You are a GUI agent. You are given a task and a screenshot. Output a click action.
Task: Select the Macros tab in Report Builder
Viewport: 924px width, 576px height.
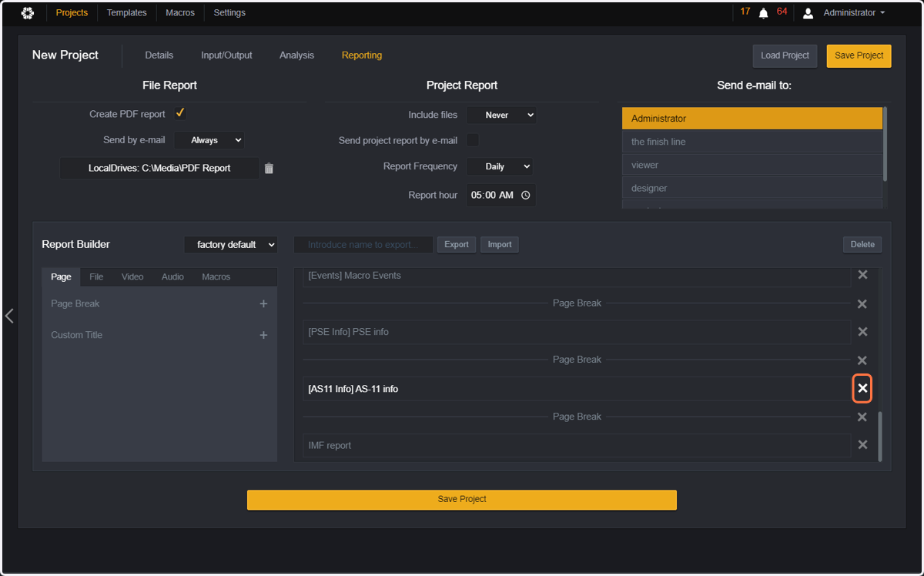[216, 276]
